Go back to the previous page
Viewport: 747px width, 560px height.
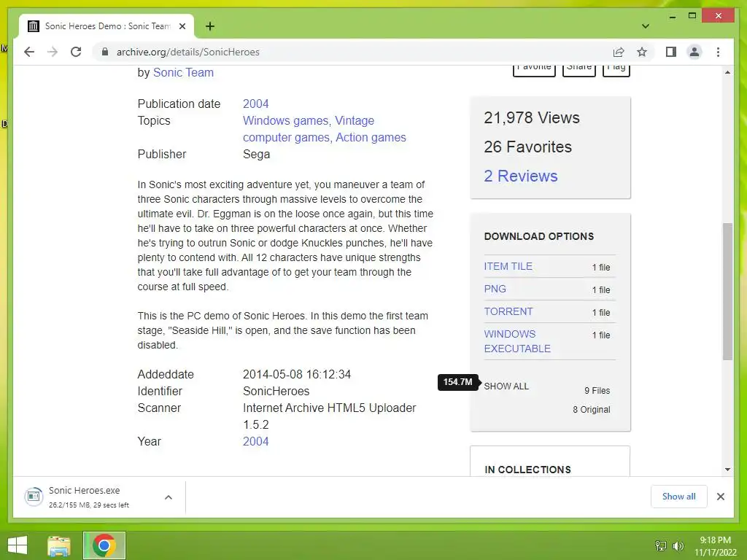(29, 52)
